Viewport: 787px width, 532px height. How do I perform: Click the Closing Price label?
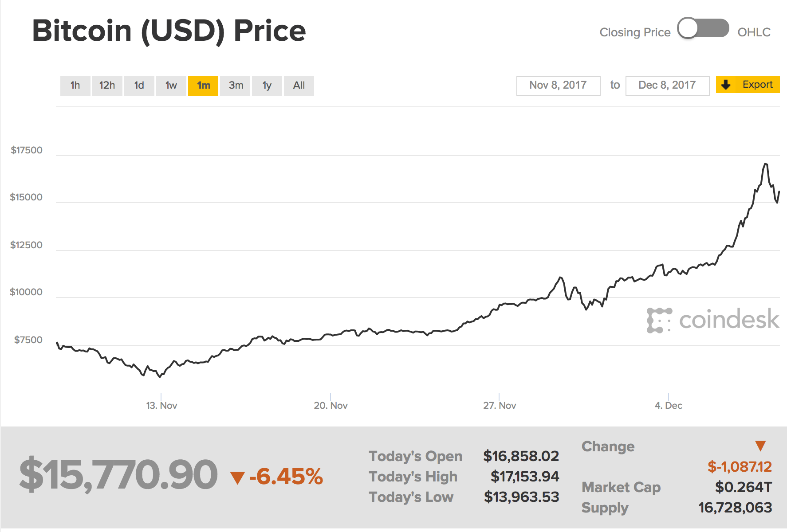(635, 32)
